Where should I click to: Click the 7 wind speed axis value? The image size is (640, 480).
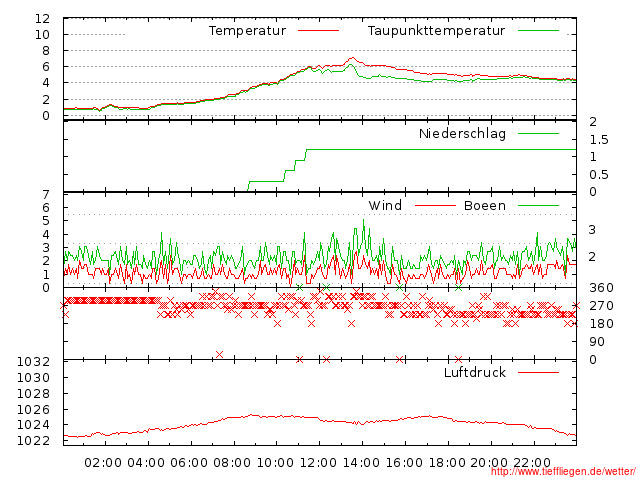click(46, 195)
